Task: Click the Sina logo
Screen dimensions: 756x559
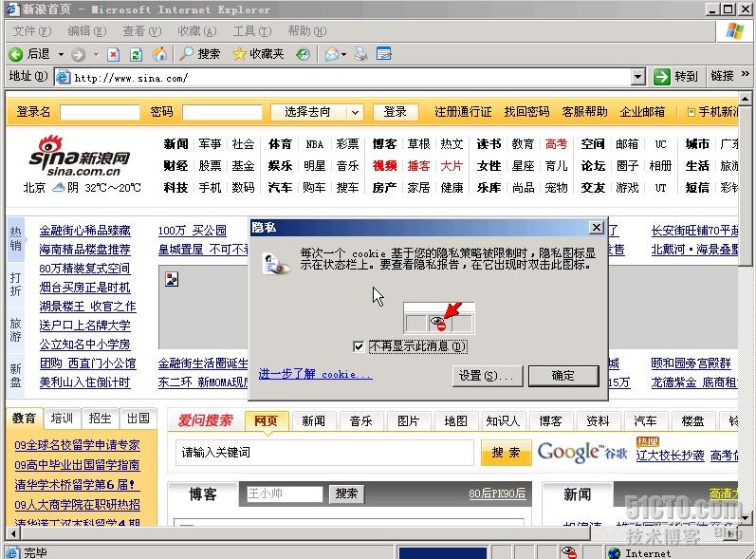Action: (80, 156)
